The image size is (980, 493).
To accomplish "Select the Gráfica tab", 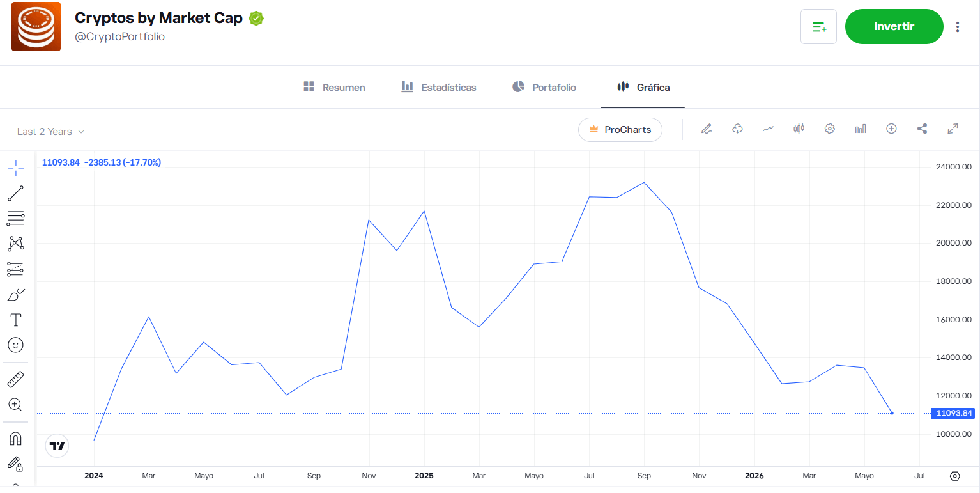I will tap(643, 87).
